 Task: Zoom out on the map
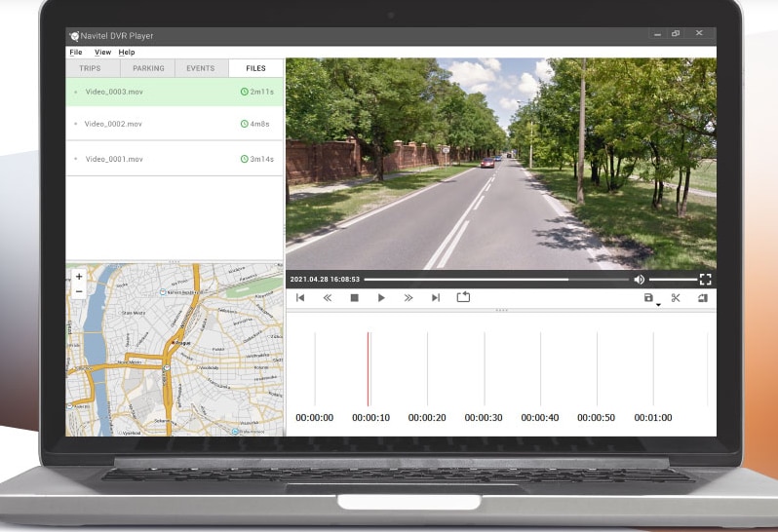79,290
